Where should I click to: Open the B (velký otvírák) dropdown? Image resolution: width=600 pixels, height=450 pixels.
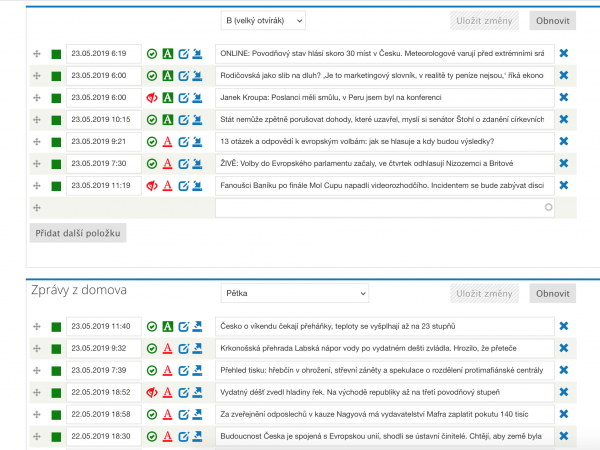point(263,21)
